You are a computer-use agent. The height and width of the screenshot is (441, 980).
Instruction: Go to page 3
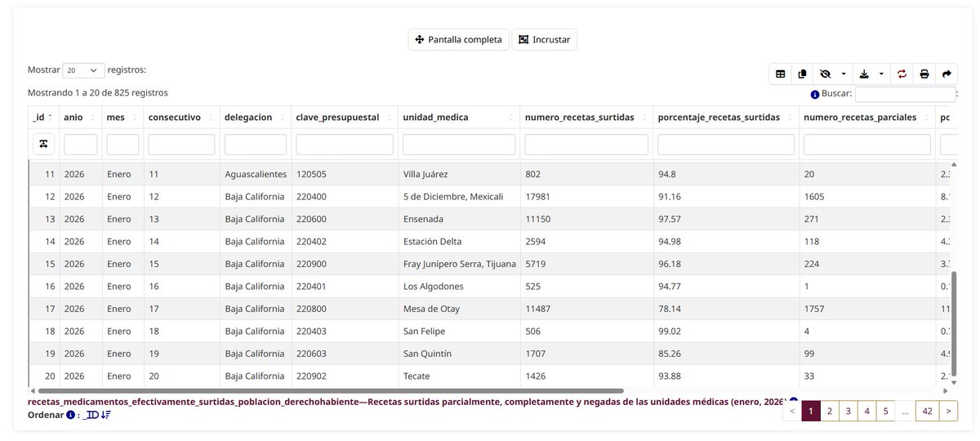coord(848,411)
